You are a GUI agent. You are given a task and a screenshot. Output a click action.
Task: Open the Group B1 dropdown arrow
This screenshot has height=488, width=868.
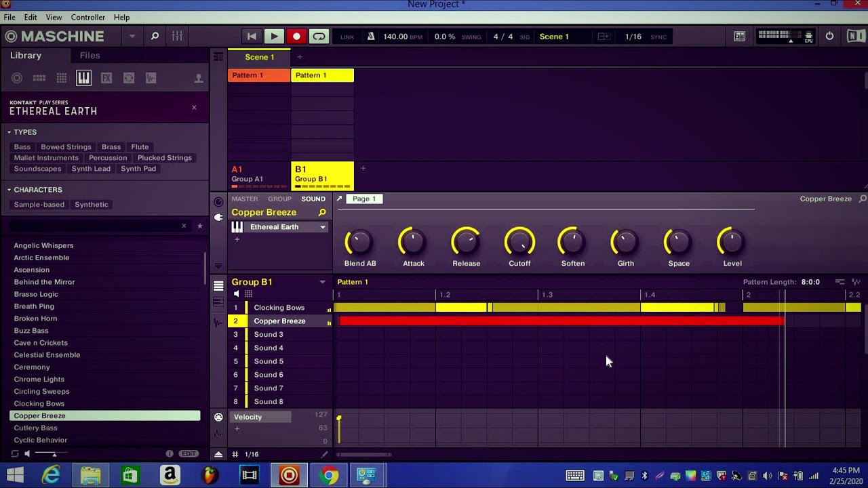click(x=322, y=283)
